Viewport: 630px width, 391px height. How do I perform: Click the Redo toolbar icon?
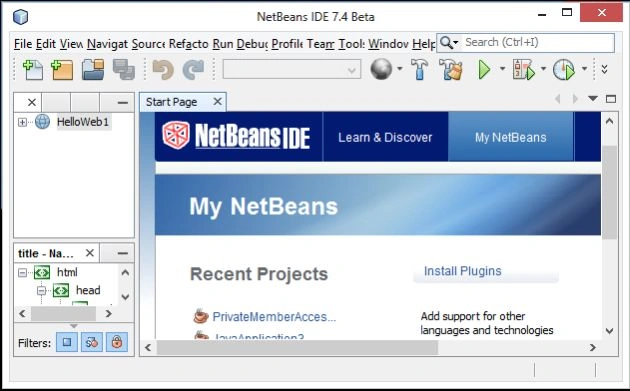pyautogui.click(x=193, y=70)
